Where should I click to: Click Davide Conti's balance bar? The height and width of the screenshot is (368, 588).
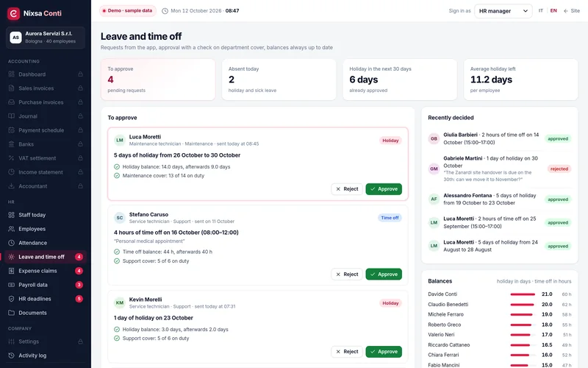point(523,294)
